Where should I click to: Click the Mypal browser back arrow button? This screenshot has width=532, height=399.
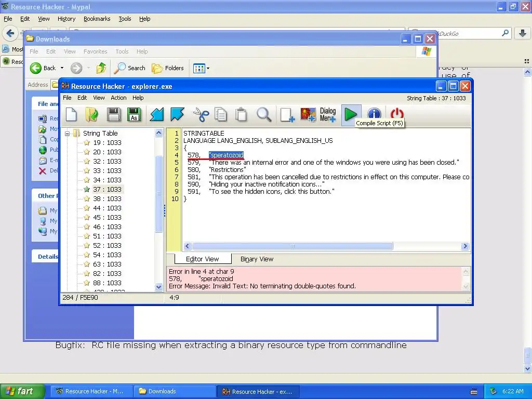coord(10,33)
